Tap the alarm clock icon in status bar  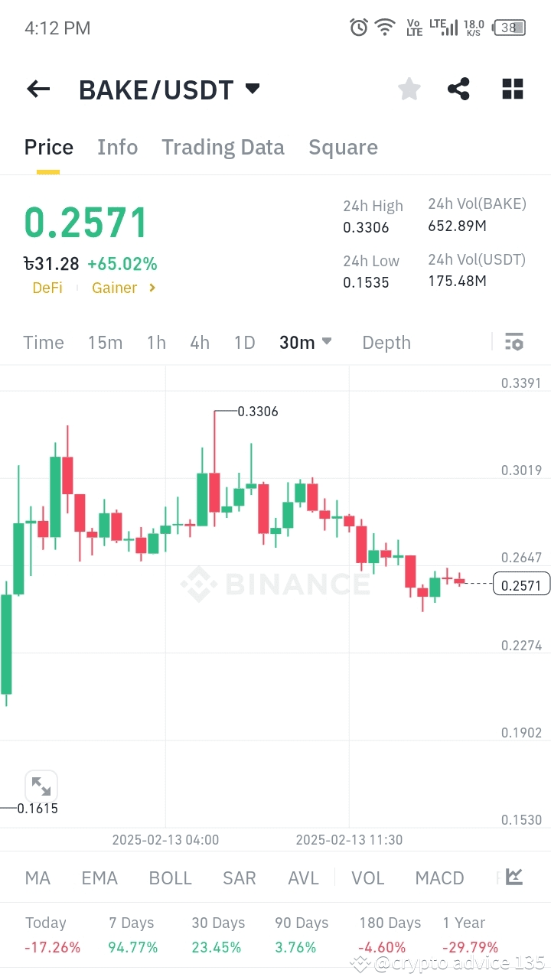tap(358, 27)
